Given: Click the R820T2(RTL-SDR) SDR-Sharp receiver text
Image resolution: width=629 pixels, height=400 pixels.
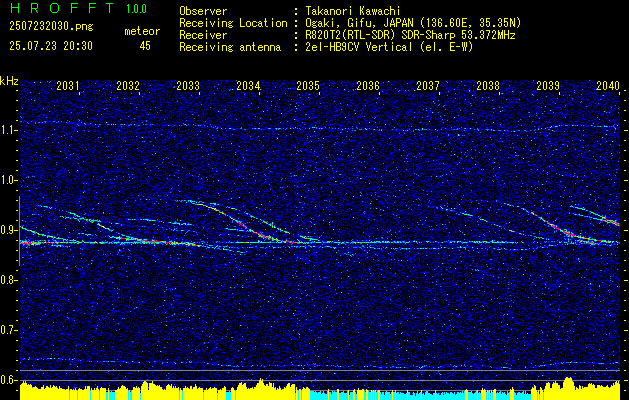Looking at the screenshot, I should click(x=410, y=35).
